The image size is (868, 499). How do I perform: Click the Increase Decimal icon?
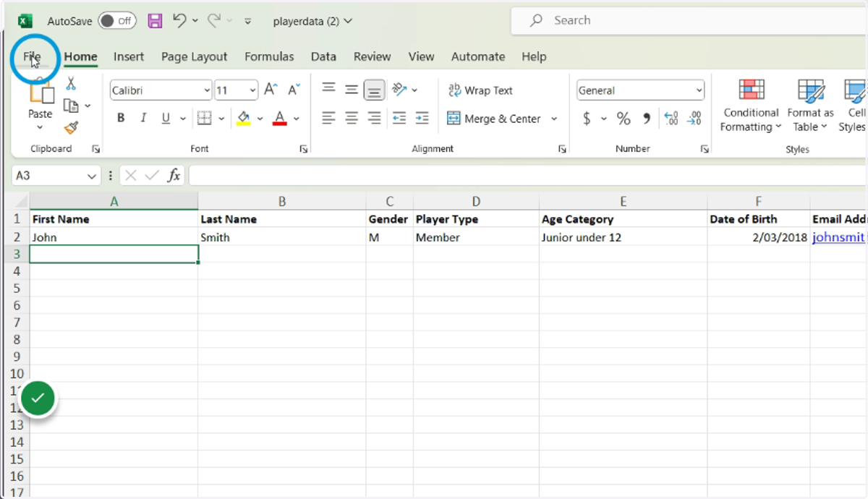(x=671, y=119)
